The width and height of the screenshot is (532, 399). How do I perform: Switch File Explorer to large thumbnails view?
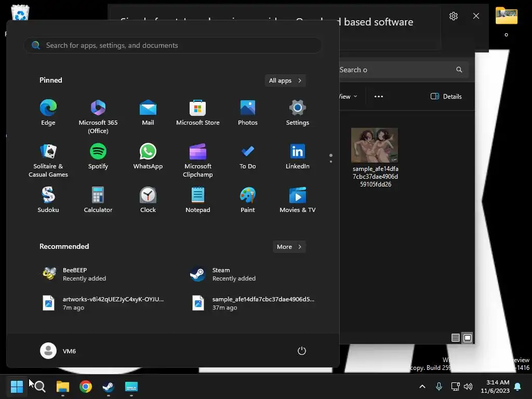point(468,338)
